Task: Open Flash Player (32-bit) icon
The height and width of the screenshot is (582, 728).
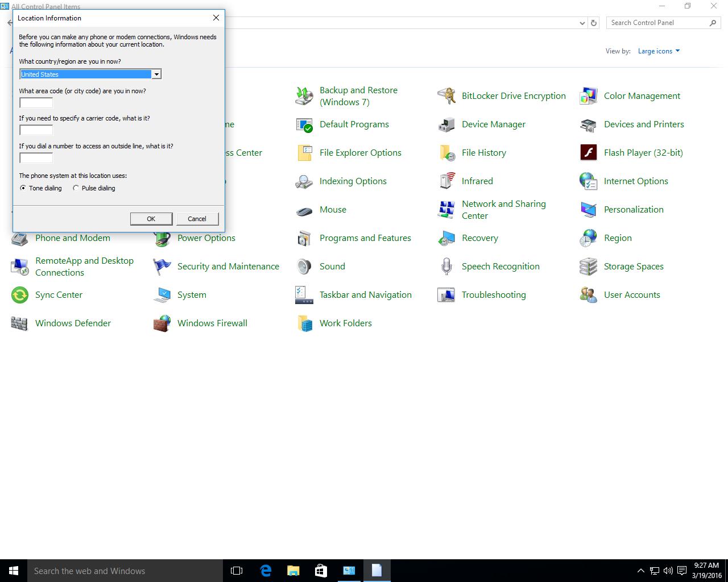Action: pyautogui.click(x=589, y=153)
